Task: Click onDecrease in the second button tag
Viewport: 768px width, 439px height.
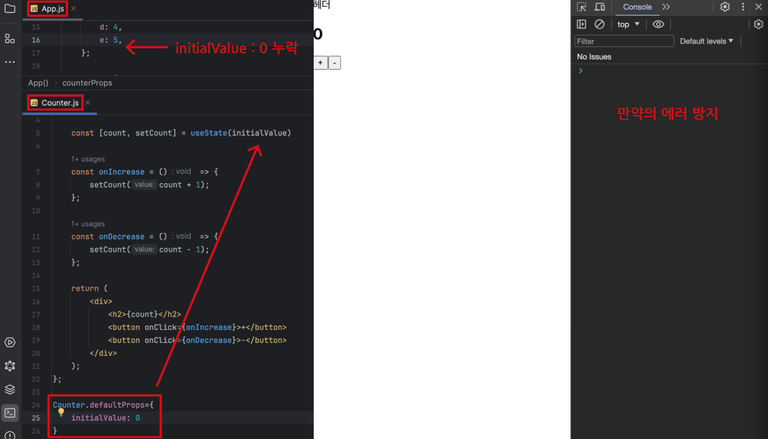Action: pos(209,340)
